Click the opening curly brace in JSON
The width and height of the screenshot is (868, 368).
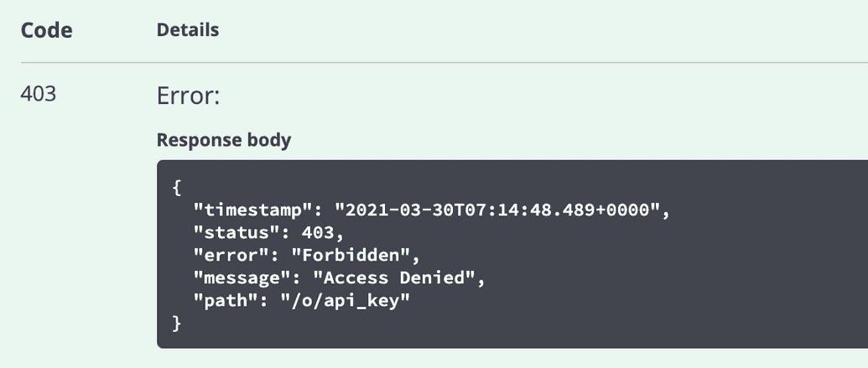tap(177, 188)
